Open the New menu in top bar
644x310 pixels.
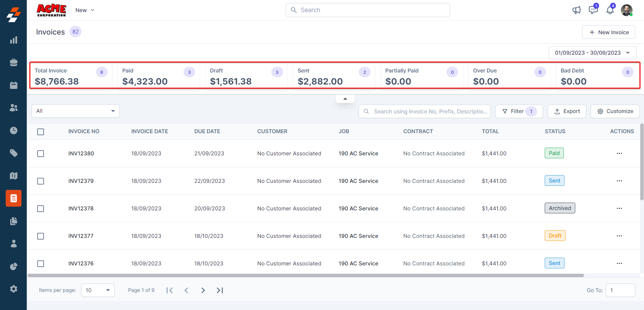click(x=85, y=10)
